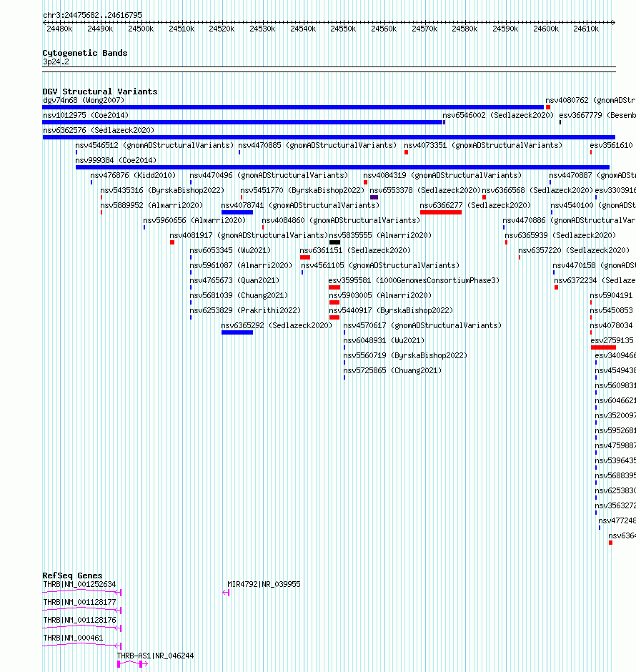Select nsv5889952 (Almarri2020) label
The height and width of the screenshot is (672, 636).
[x=151, y=205]
